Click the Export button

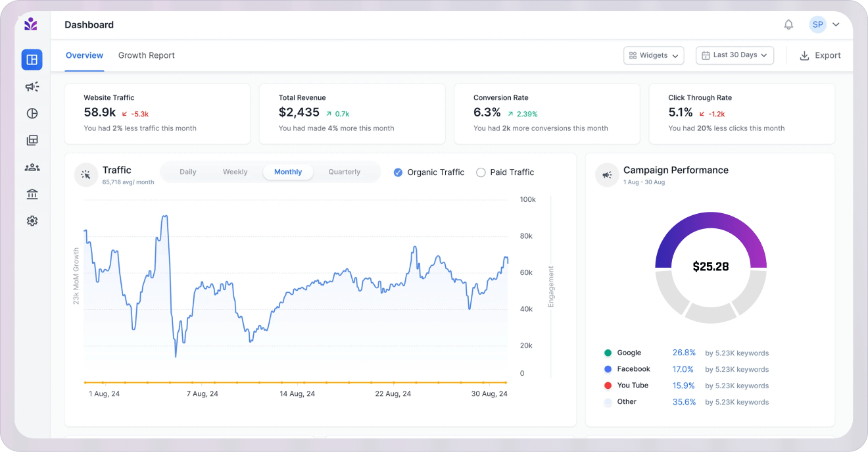pyautogui.click(x=820, y=55)
